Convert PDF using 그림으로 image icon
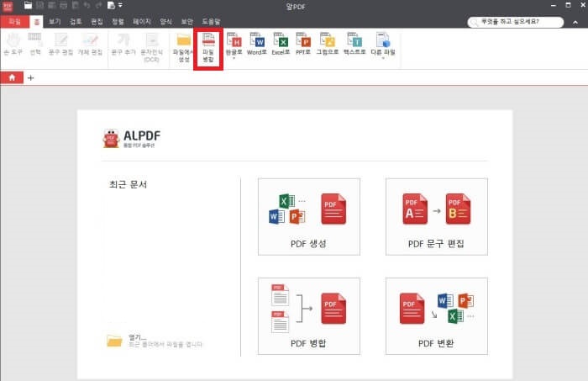The height and width of the screenshot is (381, 588). (328, 45)
